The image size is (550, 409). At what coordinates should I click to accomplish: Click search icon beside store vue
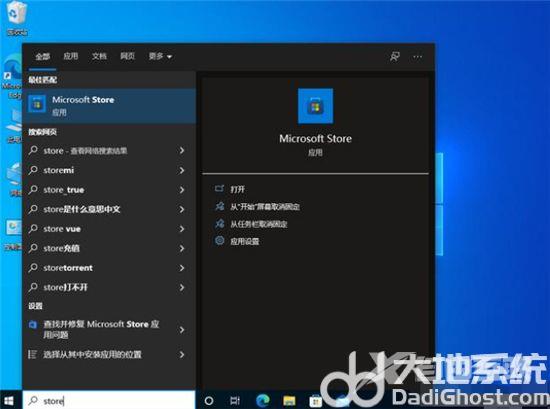pyautogui.click(x=33, y=229)
